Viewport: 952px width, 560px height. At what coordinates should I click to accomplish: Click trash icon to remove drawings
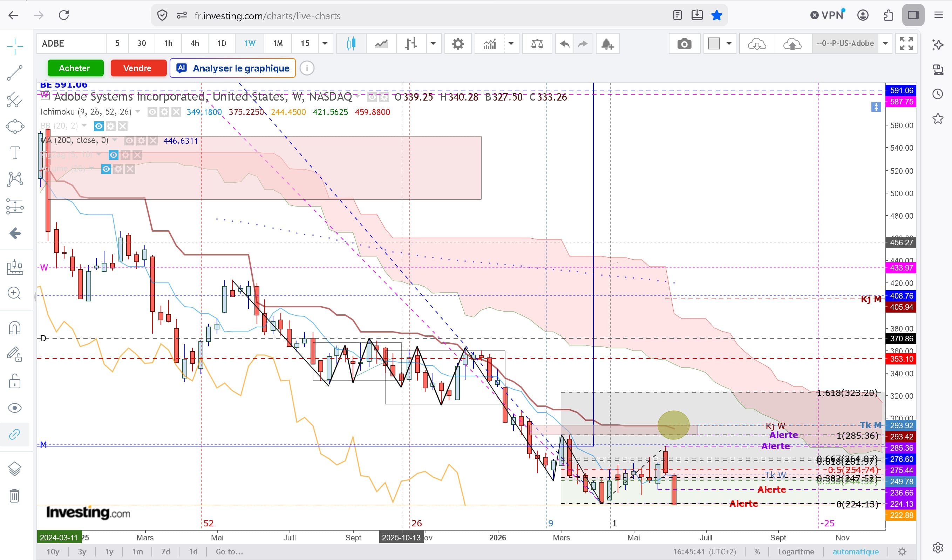point(15,496)
